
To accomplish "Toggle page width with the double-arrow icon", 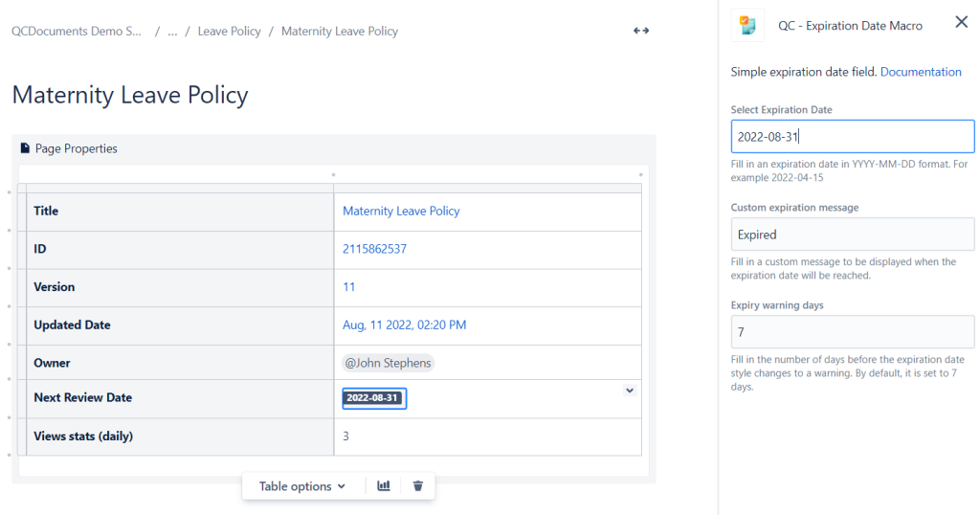I will (641, 31).
